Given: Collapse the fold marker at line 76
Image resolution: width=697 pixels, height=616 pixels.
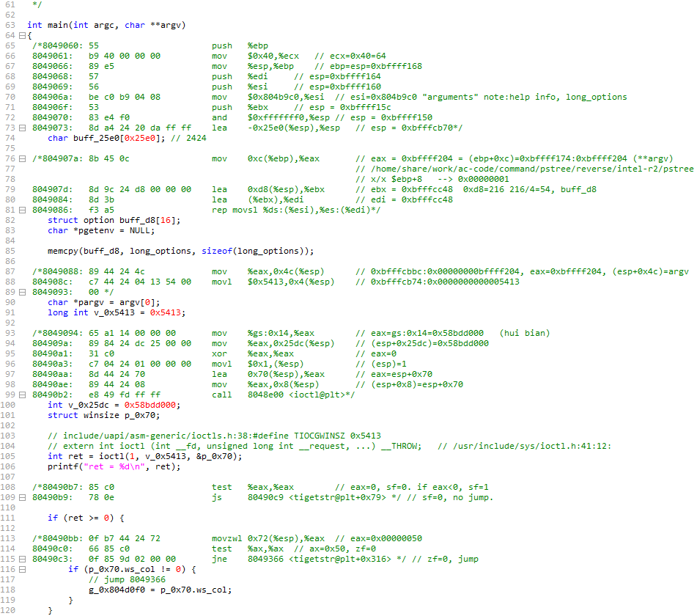Looking at the screenshot, I should coord(22,159).
